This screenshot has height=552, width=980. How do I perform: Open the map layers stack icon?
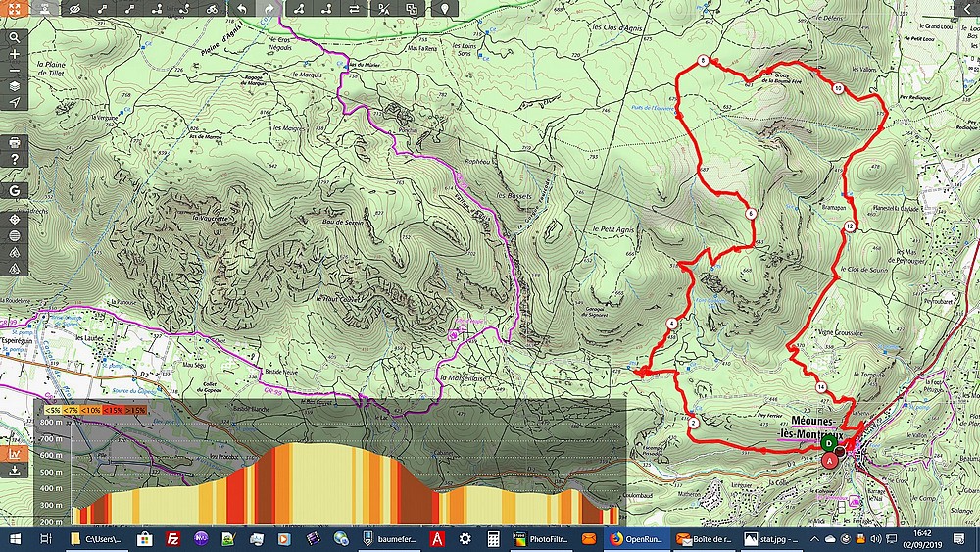(x=14, y=86)
